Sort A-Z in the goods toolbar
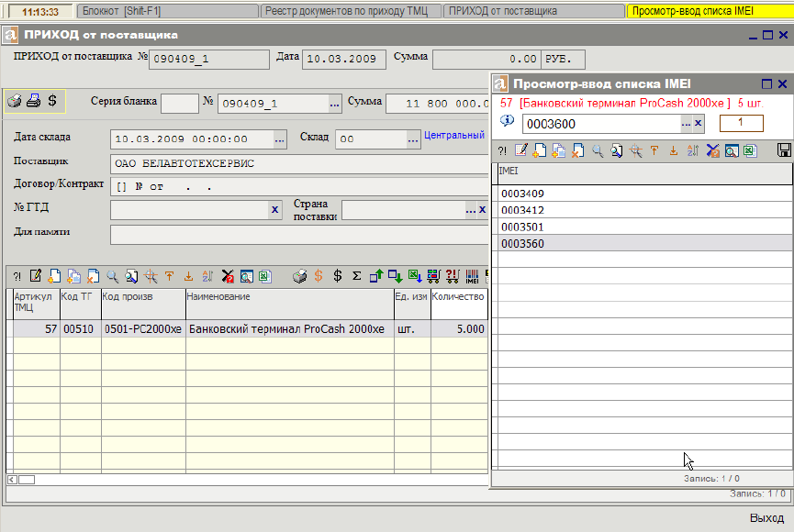Viewport: 794px width, 532px height. 207,276
